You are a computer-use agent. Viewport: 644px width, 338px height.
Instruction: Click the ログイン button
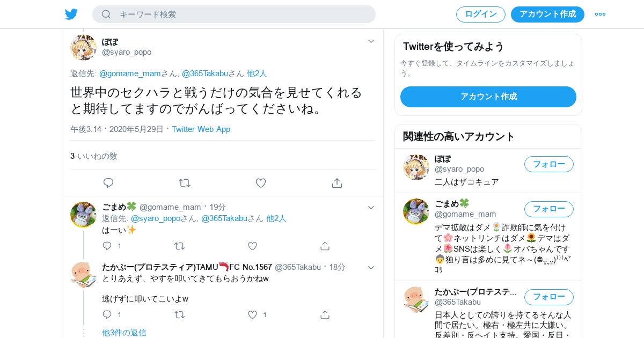pyautogui.click(x=481, y=14)
